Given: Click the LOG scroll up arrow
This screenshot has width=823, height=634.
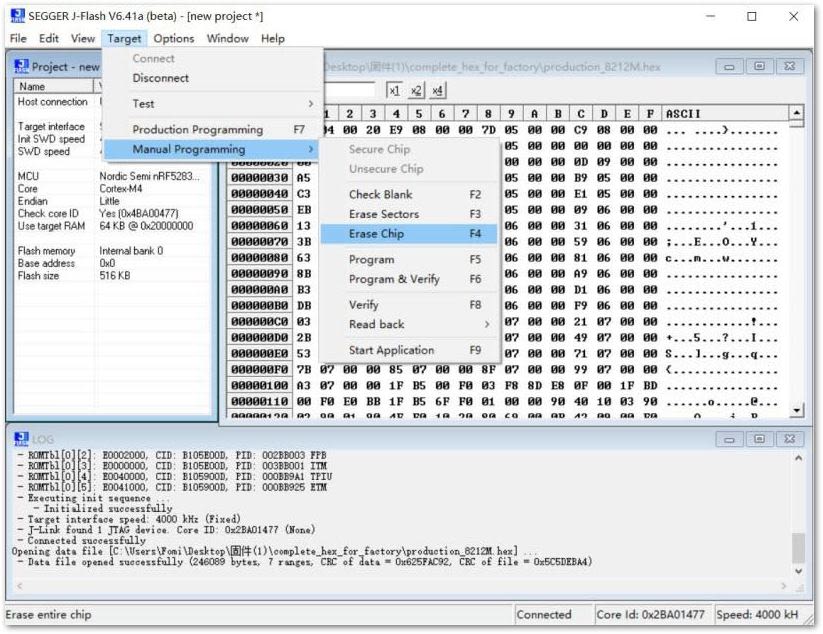Looking at the screenshot, I should pos(798,458).
